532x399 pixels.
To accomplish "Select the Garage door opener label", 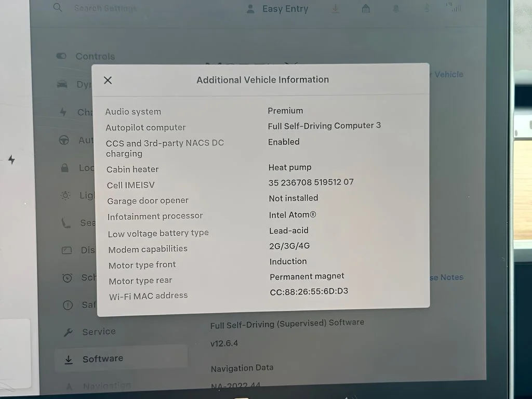I will [148, 201].
